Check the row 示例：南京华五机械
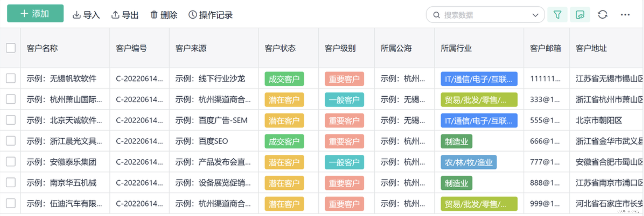Screen dimensions: 644x216 coord(11,182)
